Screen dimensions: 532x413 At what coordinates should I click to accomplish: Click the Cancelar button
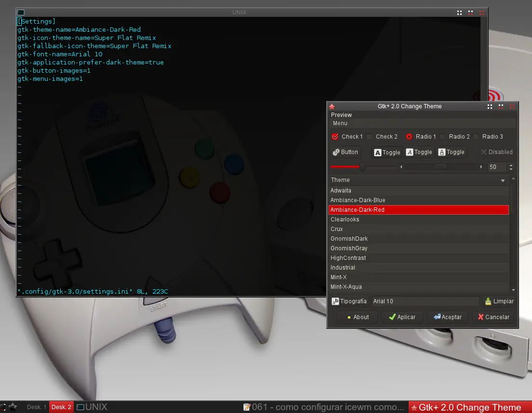click(493, 317)
